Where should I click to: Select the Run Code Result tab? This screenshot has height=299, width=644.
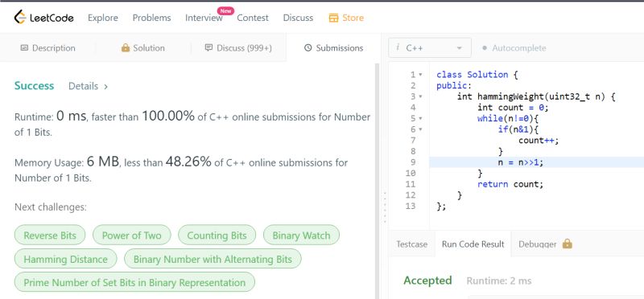[473, 244]
